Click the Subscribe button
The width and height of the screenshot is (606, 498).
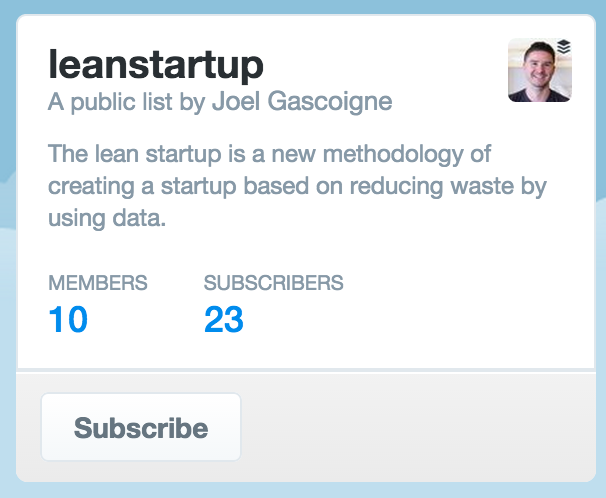[x=141, y=427]
